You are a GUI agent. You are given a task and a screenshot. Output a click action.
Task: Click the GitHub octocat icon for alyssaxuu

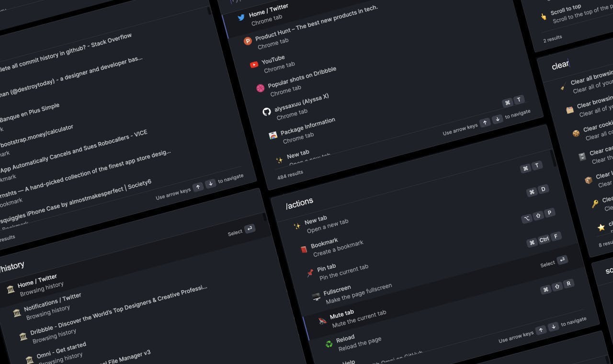267,112
